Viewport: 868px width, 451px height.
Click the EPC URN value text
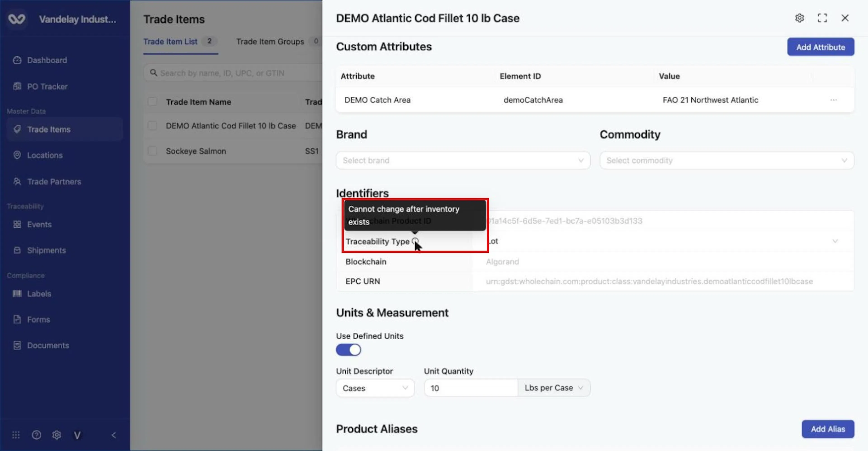(x=649, y=281)
